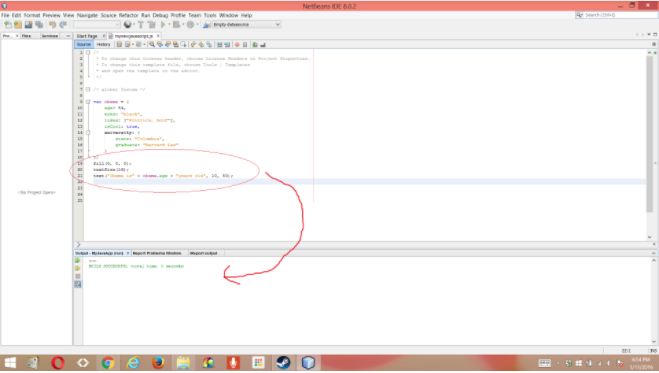Click the History view button

[x=103, y=45]
